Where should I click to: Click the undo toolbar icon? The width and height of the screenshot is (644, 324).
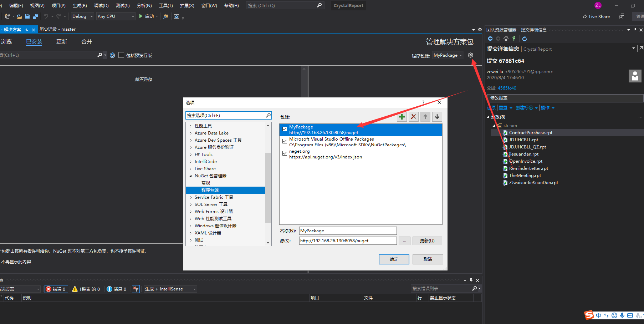46,16
